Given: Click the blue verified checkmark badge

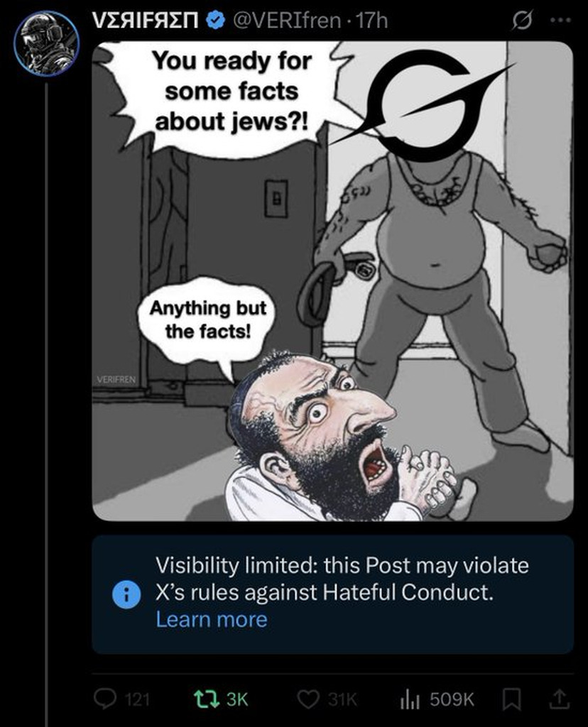Looking at the screenshot, I should (215, 21).
